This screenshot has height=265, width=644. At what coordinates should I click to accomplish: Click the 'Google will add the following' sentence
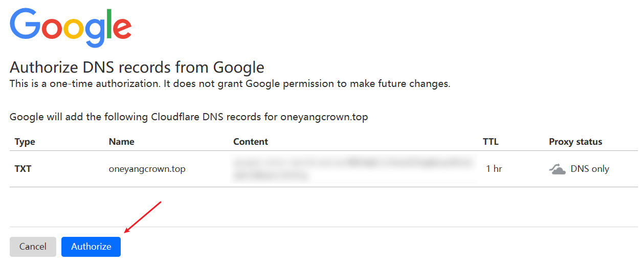(189, 117)
